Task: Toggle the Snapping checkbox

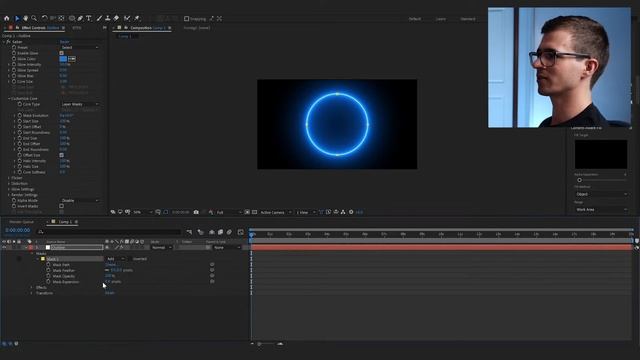Action: (x=187, y=18)
